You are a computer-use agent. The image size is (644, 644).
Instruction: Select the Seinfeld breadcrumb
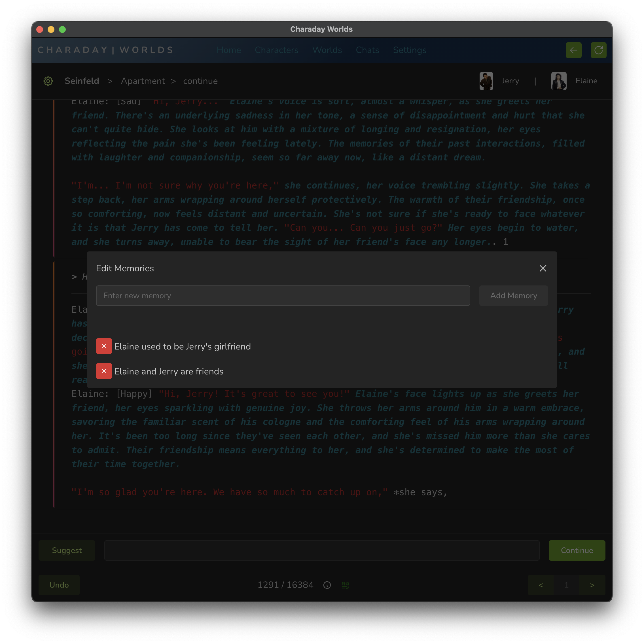click(82, 81)
